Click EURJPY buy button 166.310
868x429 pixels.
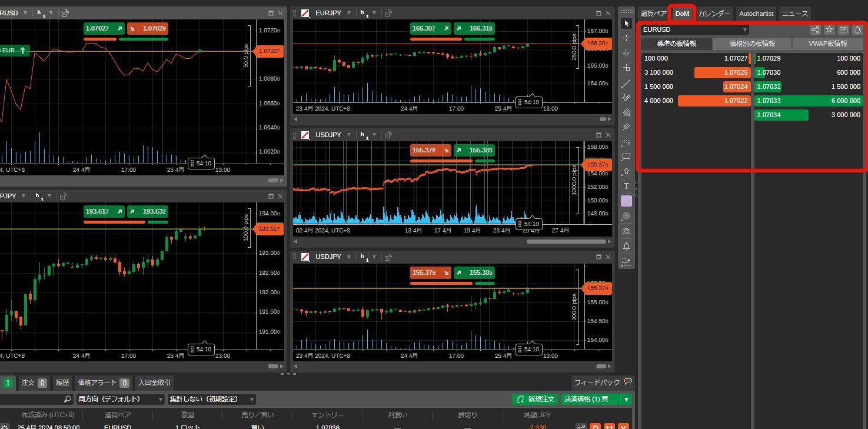coord(474,28)
